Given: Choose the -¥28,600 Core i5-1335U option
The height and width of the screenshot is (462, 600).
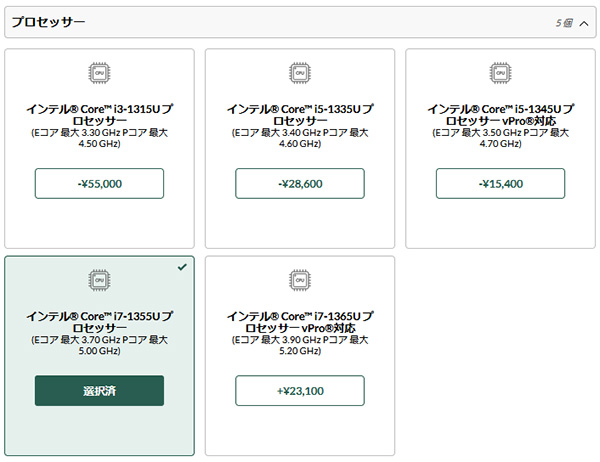Looking at the screenshot, I should point(300,183).
